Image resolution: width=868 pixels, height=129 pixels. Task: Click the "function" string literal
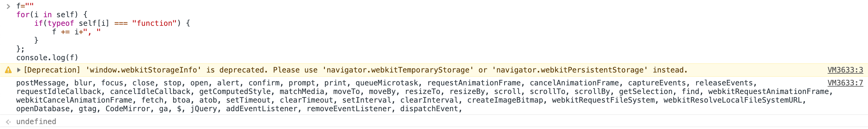pyautogui.click(x=154, y=23)
